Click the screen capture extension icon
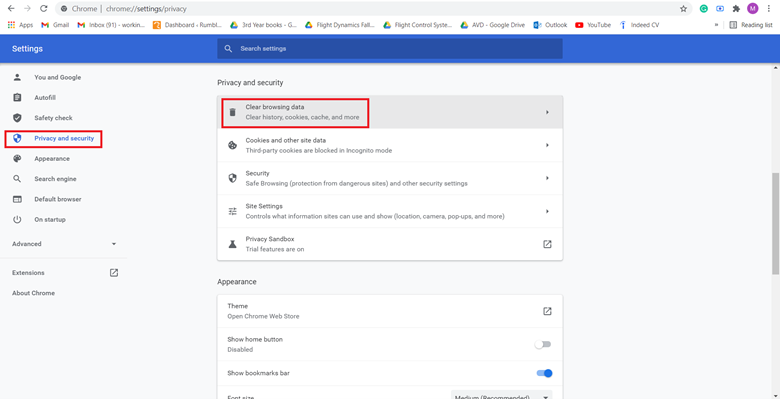Image resolution: width=780 pixels, height=399 pixels. pyautogui.click(x=720, y=8)
